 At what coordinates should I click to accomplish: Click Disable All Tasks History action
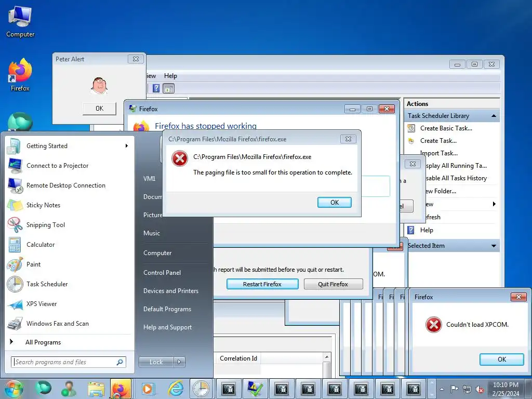point(456,178)
